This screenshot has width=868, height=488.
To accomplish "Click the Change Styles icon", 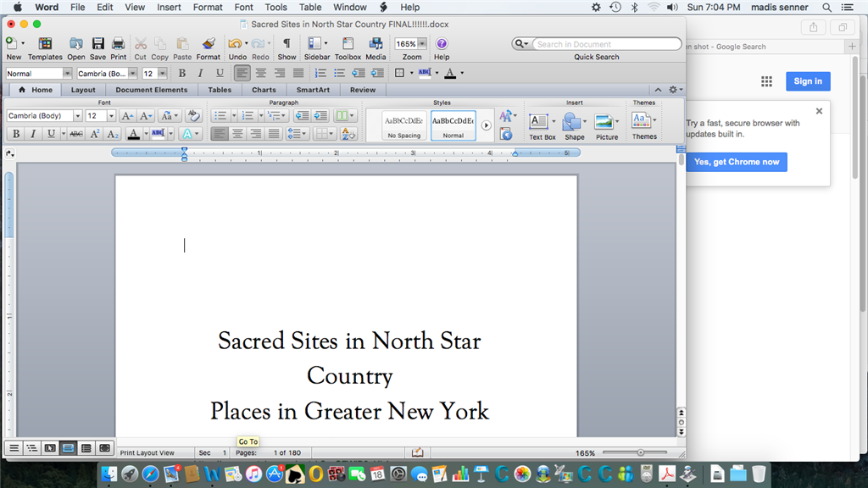I will (x=506, y=115).
